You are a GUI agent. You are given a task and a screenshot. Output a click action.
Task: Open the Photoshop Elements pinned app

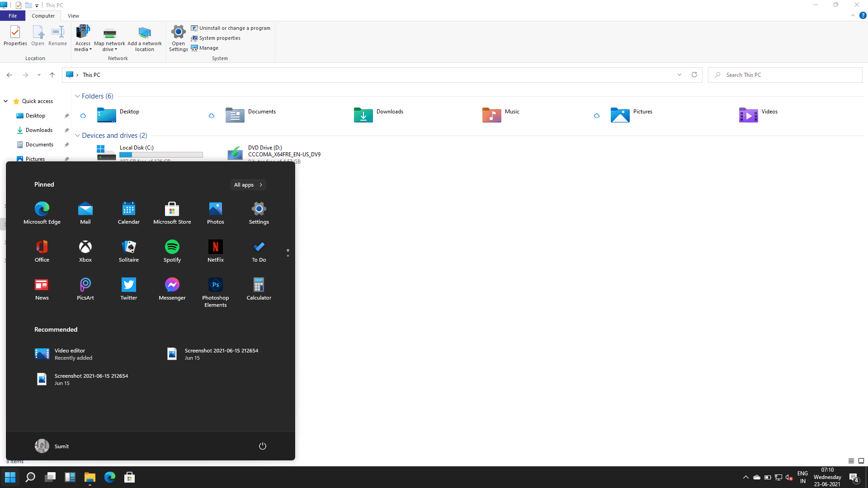click(215, 292)
